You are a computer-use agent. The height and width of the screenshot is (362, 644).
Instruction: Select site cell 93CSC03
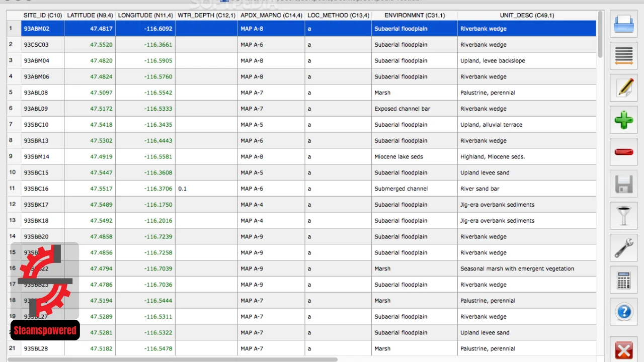pyautogui.click(x=43, y=45)
